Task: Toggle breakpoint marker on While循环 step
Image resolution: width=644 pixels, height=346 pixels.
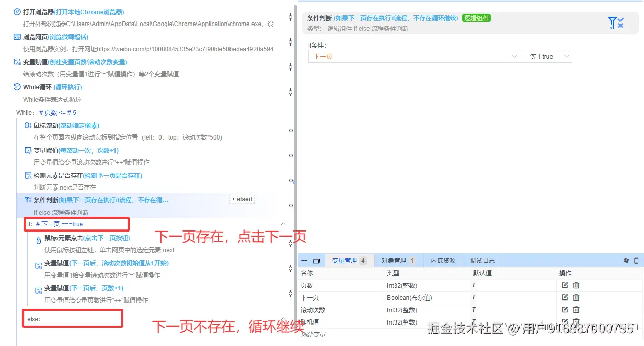Action: 291,93
